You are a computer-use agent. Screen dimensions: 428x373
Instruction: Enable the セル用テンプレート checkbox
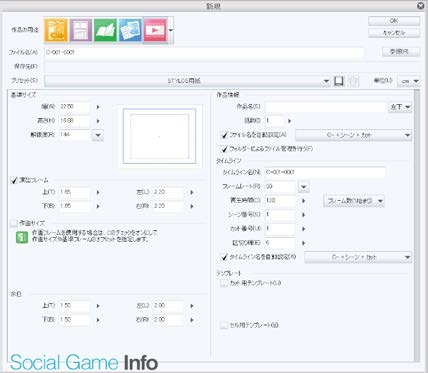point(224,325)
